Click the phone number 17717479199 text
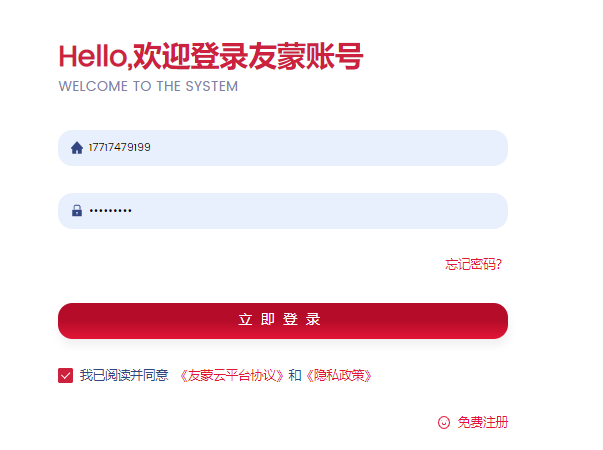Viewport: 603px width, 450px height. tap(120, 147)
